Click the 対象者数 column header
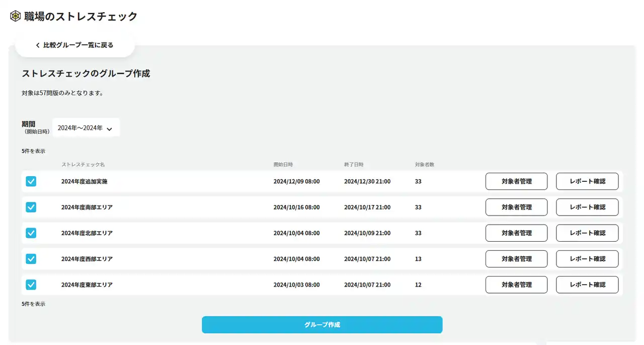The height and width of the screenshot is (345, 644). (425, 165)
